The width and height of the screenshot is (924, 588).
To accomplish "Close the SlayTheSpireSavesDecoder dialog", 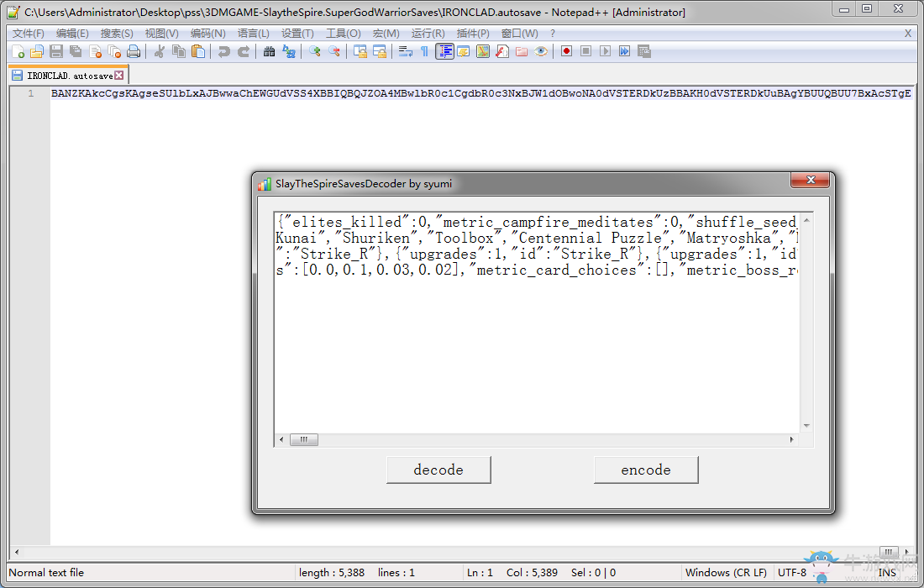I will tap(811, 180).
